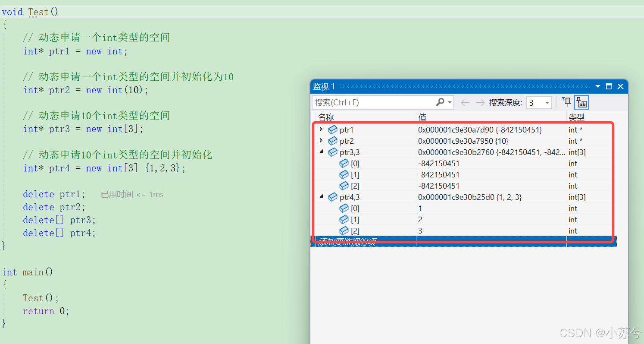Expand the ptr2 watch entry

coord(321,140)
